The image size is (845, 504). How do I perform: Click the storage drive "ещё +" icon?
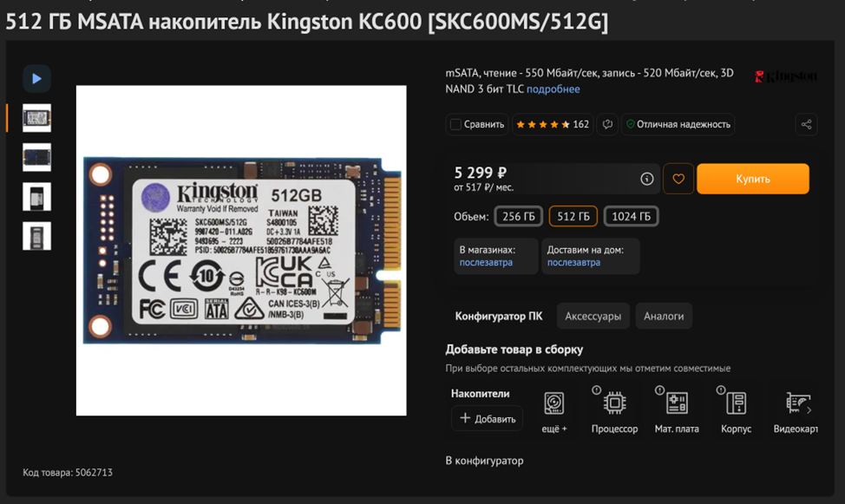pos(554,403)
